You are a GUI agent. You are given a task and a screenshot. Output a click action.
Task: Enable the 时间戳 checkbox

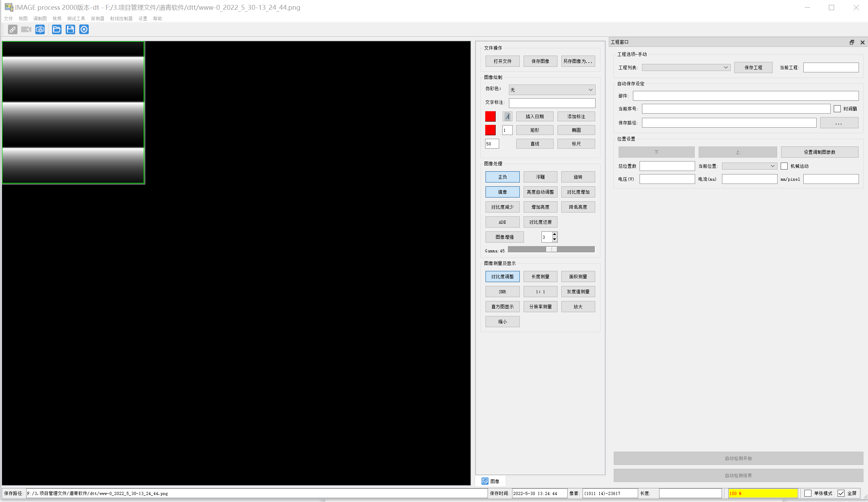(x=837, y=109)
